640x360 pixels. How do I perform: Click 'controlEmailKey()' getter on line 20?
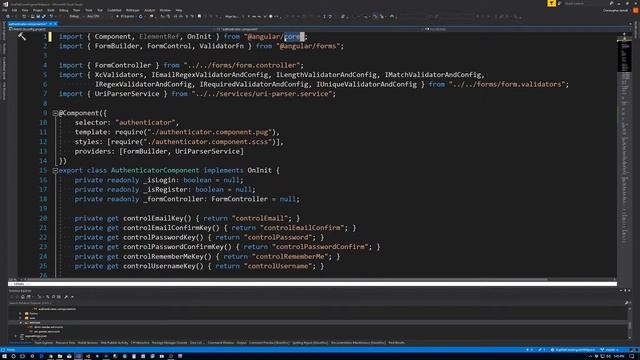(157, 218)
